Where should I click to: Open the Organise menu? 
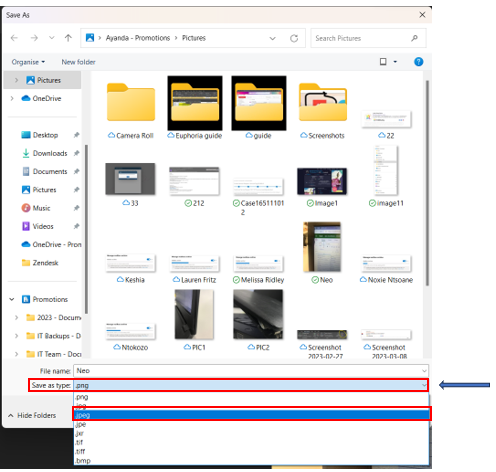point(28,62)
